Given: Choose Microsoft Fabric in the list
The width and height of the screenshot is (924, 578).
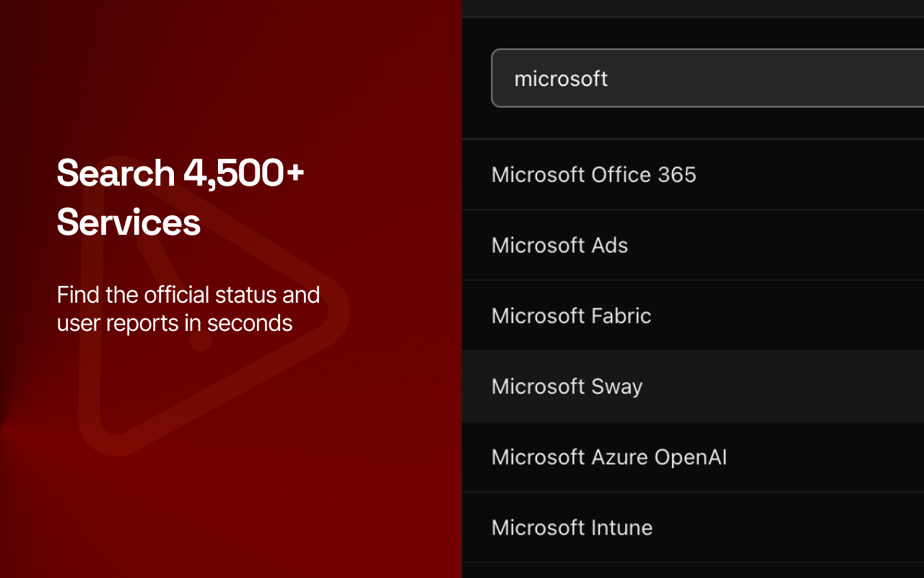Looking at the screenshot, I should coord(693,316).
